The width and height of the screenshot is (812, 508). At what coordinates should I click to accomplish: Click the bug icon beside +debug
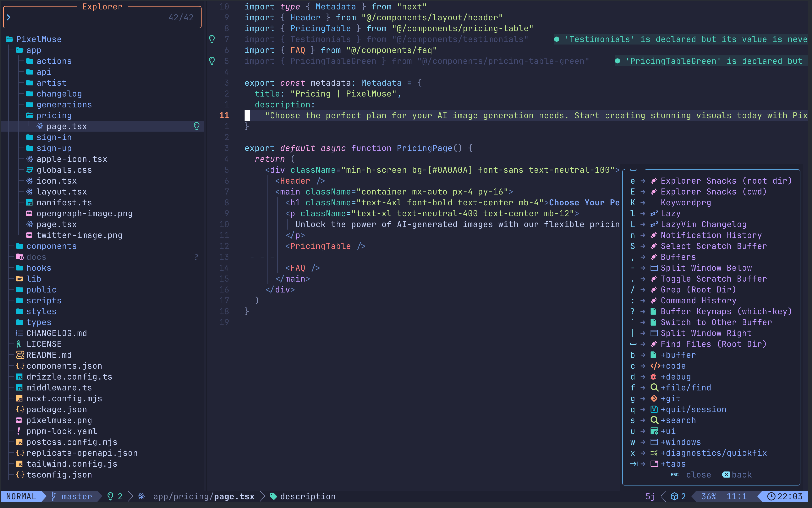click(654, 377)
